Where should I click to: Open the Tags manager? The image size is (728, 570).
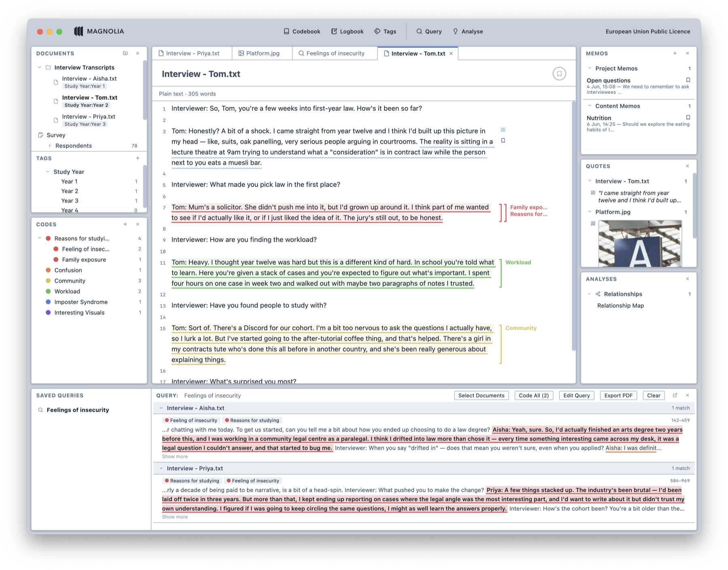coord(385,31)
